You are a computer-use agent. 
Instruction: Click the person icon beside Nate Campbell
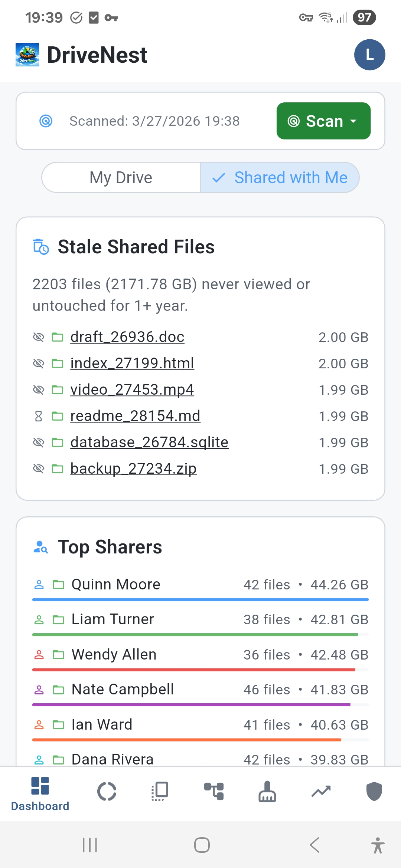coord(39,690)
